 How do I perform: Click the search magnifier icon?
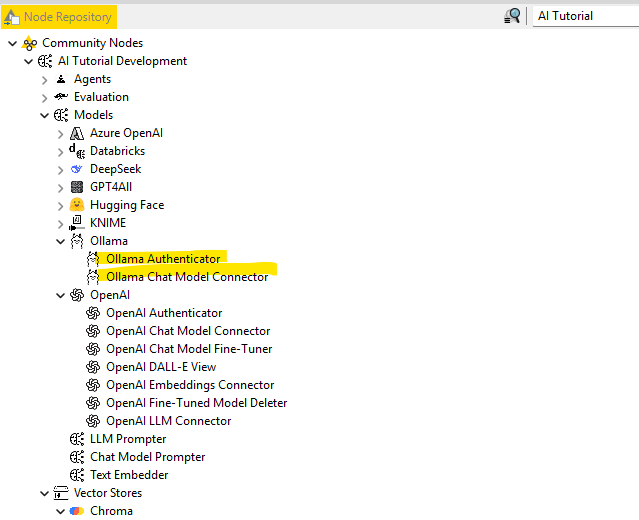[512, 16]
